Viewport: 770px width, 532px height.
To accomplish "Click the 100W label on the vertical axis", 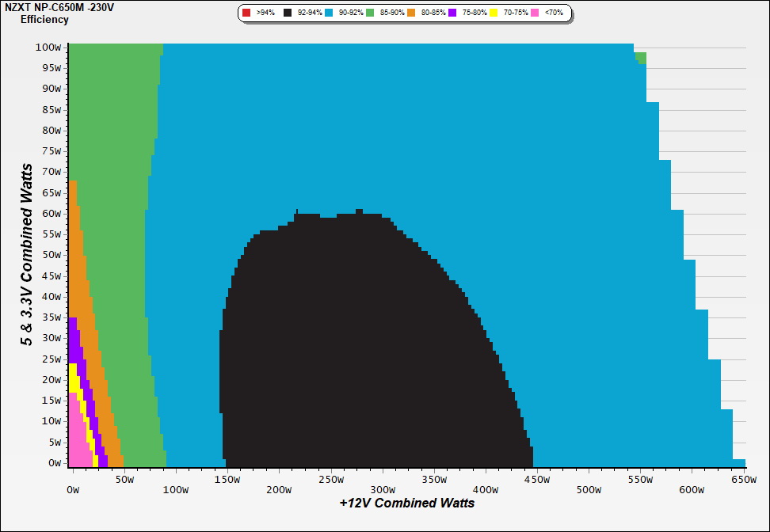I will coord(48,47).
